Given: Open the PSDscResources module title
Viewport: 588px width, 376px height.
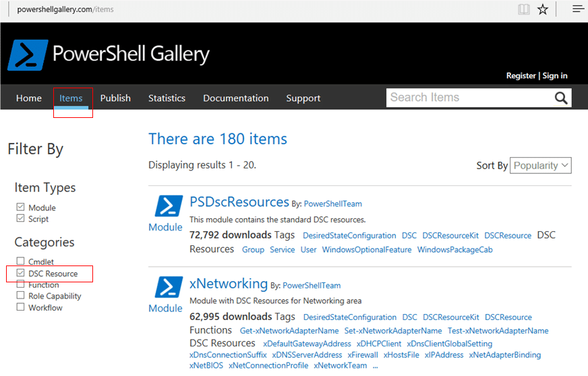Looking at the screenshot, I should (239, 202).
